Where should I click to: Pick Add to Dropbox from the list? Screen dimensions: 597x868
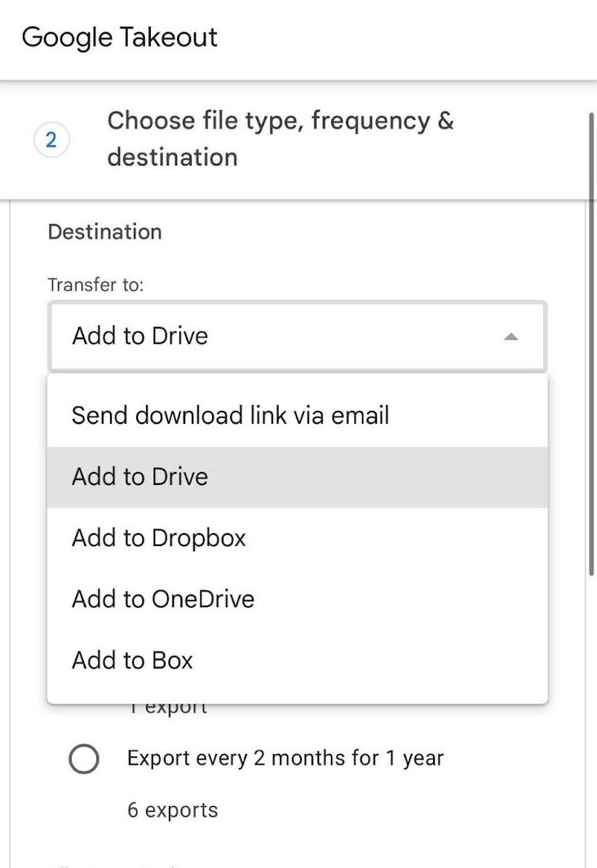(298, 538)
